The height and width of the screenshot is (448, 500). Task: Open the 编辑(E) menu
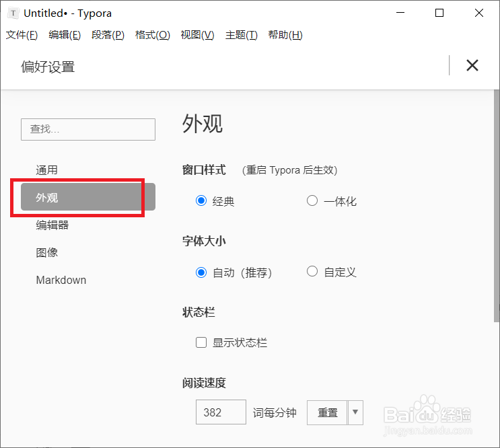65,35
